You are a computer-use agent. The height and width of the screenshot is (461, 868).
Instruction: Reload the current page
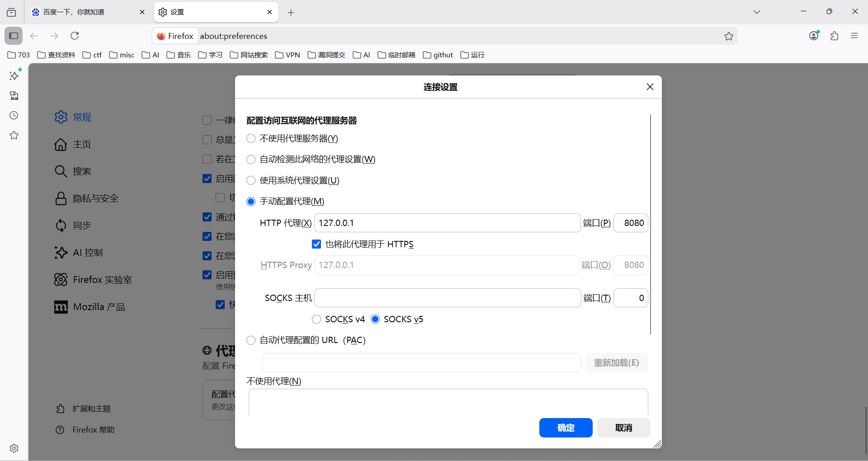click(75, 36)
